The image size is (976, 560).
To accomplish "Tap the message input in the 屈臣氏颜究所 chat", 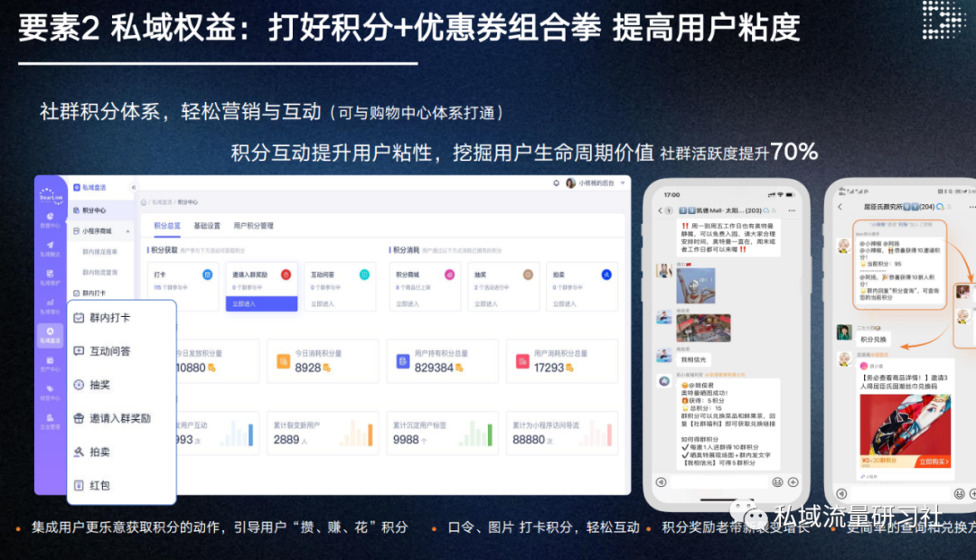I will tap(901, 493).
